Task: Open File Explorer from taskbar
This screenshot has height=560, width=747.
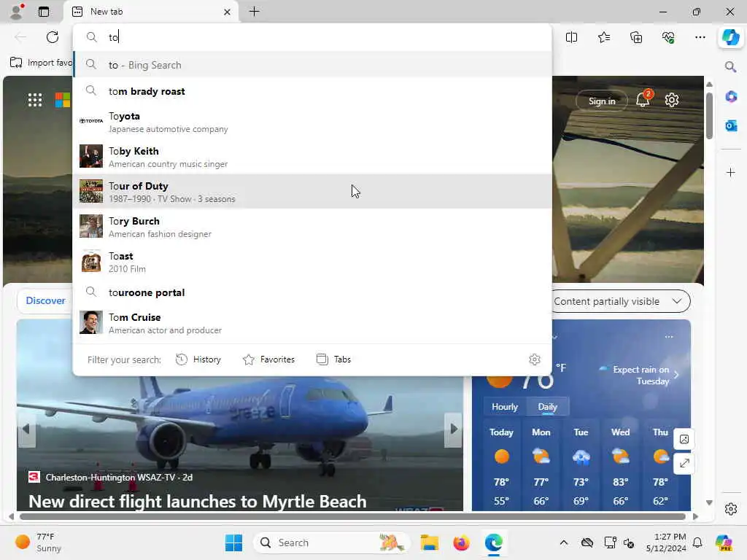Action: pos(429,542)
